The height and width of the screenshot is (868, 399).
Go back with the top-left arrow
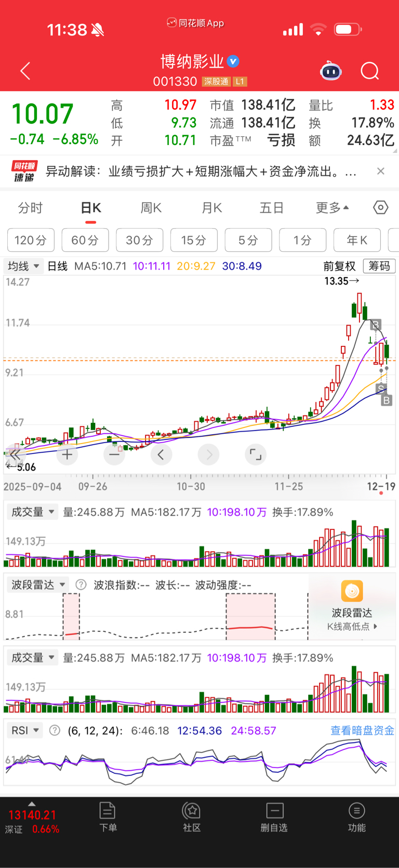click(x=25, y=71)
